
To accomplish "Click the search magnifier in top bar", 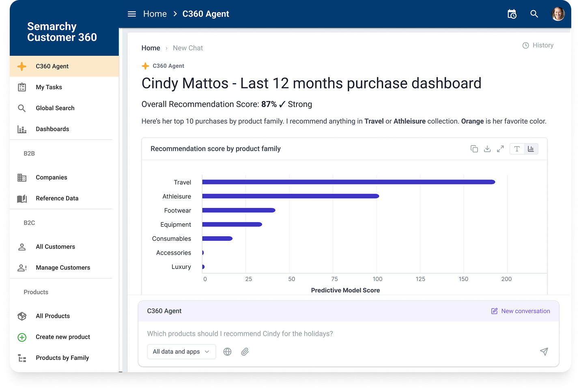I will [x=534, y=14].
